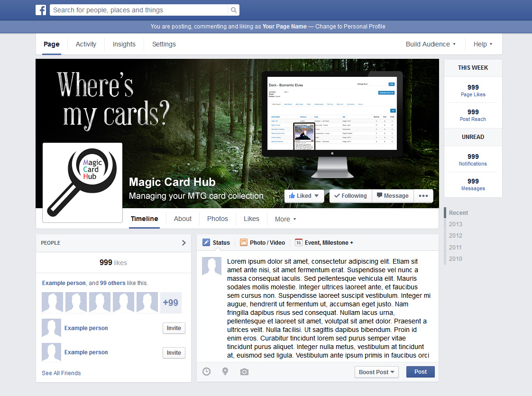532x396 pixels.
Task: Expand the More tab dropdown
Action: [285, 219]
